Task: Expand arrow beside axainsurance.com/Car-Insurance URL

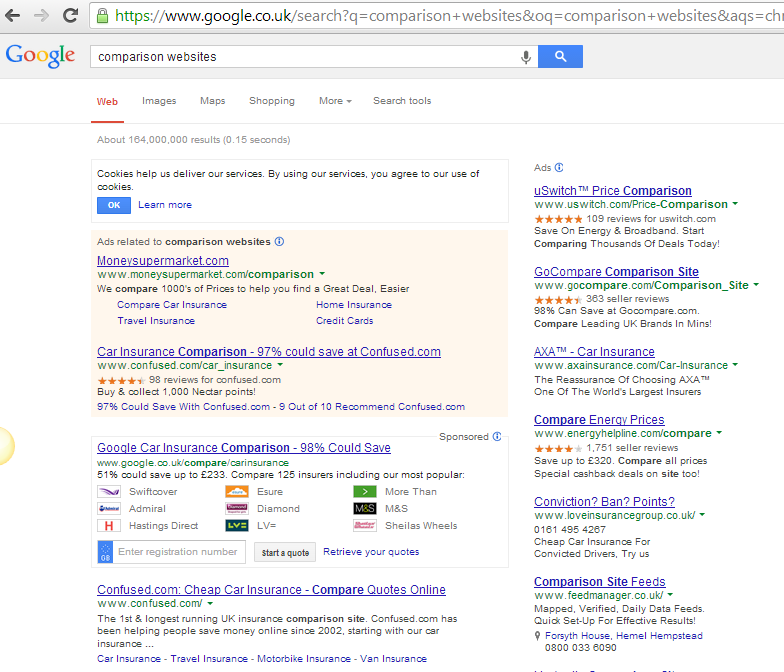Action: [x=736, y=364]
